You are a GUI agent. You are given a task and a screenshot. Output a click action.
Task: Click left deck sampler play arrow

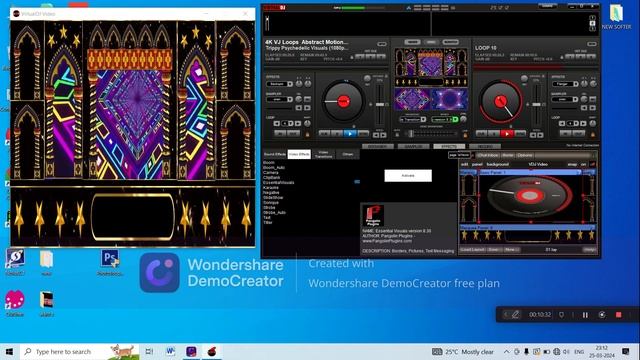point(307,108)
